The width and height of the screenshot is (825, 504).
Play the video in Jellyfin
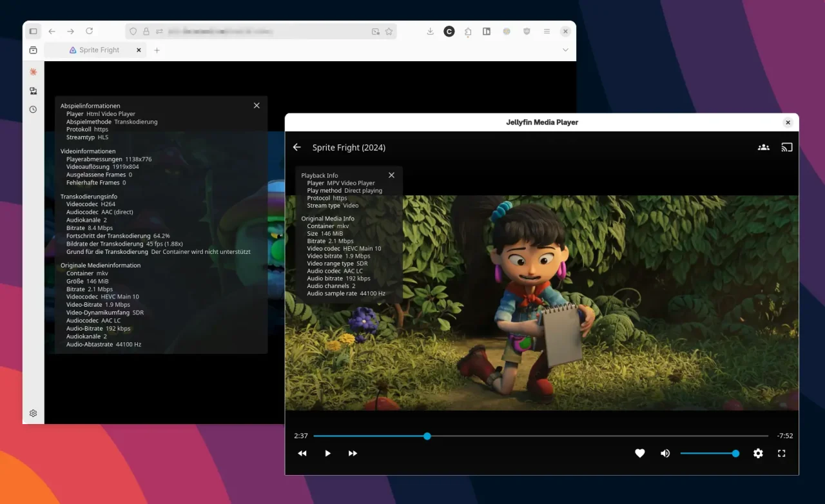(327, 453)
